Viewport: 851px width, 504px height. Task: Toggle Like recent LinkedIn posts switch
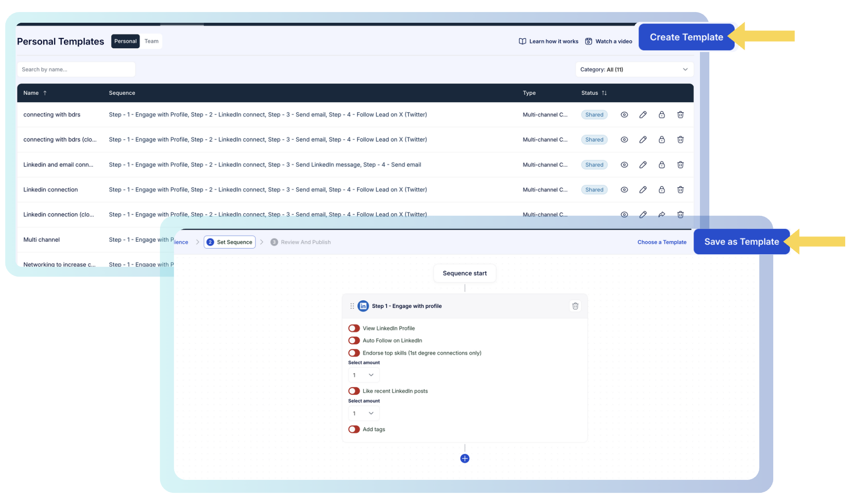pyautogui.click(x=354, y=391)
